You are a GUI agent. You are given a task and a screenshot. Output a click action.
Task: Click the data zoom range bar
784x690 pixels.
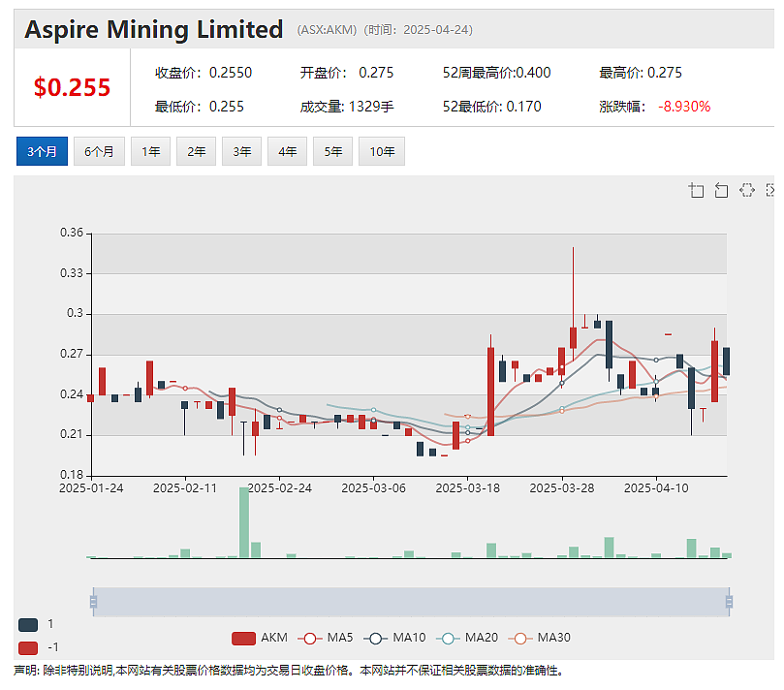pos(411,602)
